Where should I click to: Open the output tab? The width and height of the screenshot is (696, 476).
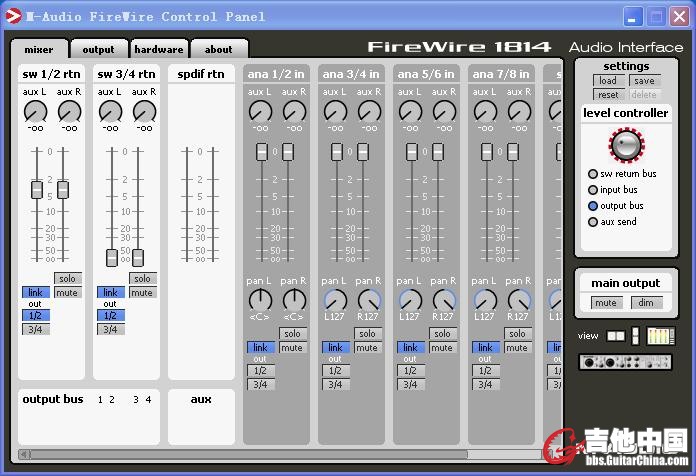pos(98,49)
